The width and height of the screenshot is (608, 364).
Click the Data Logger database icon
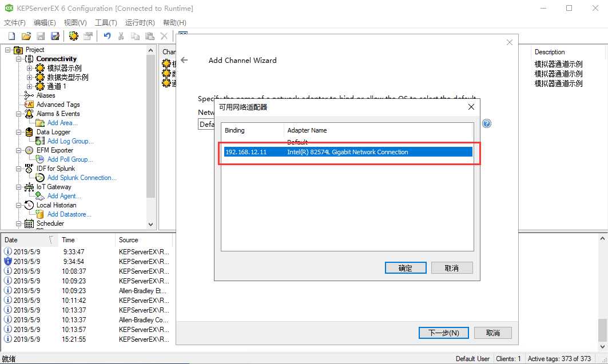tap(29, 132)
